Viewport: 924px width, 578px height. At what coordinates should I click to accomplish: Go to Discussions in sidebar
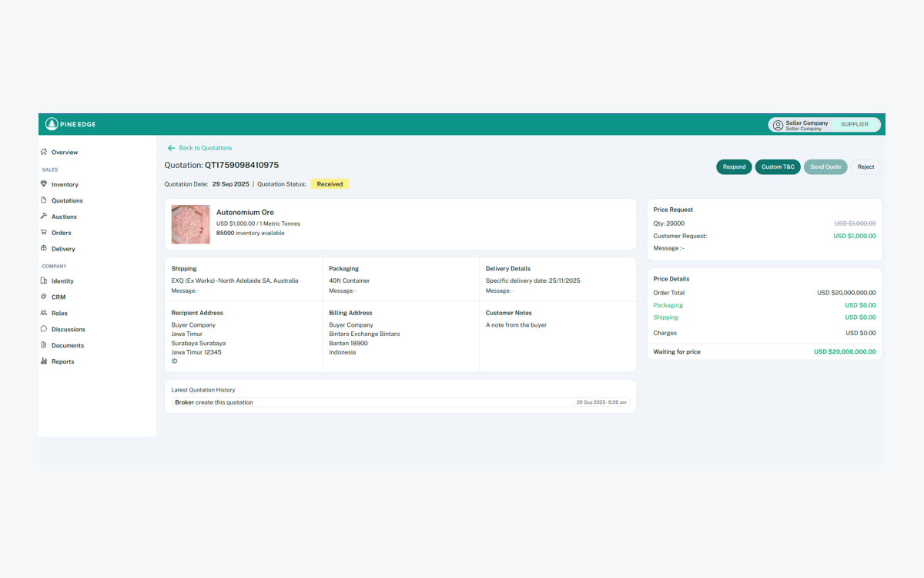[68, 329]
